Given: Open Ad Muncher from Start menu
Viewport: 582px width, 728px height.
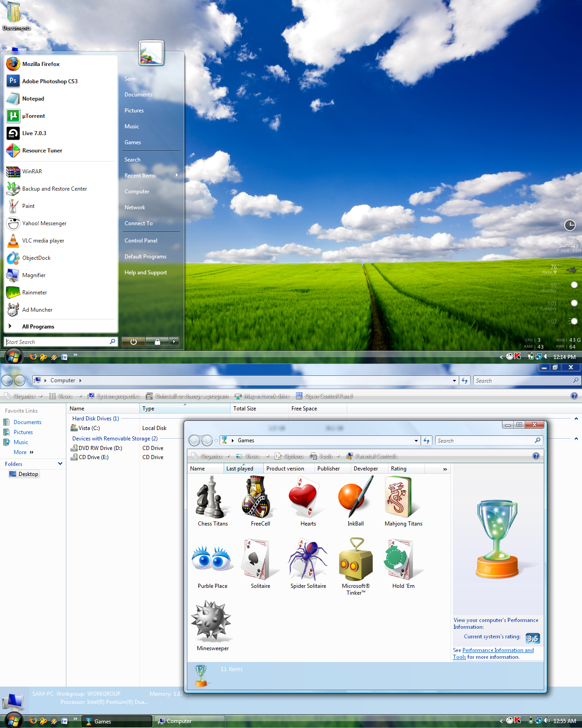Looking at the screenshot, I should point(61,310).
